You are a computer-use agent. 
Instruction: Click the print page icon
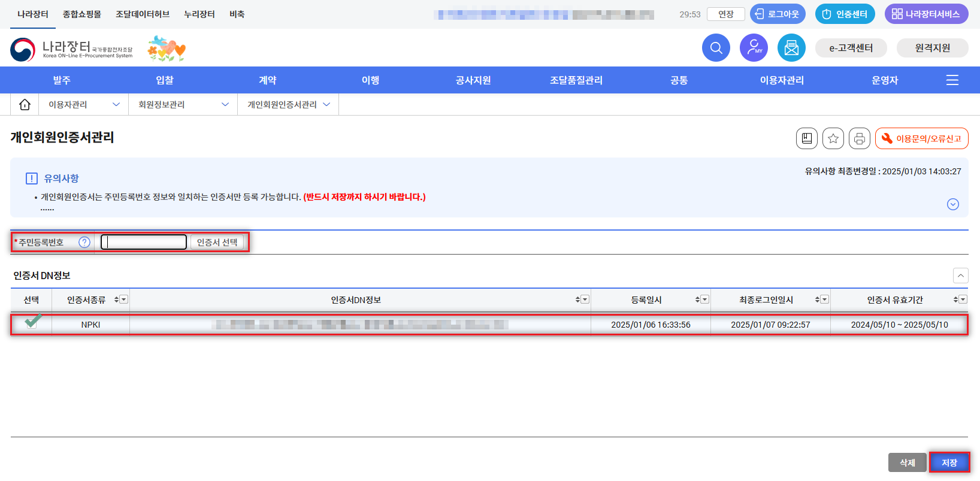(x=860, y=138)
